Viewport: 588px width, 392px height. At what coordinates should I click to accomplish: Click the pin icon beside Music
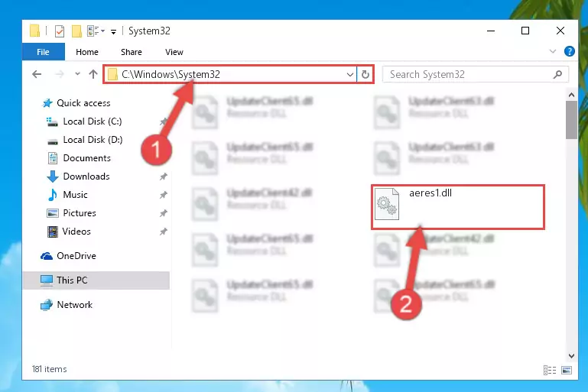click(163, 195)
